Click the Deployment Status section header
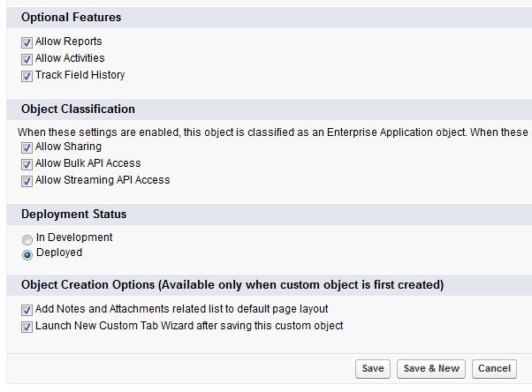532x392 pixels. coord(73,215)
